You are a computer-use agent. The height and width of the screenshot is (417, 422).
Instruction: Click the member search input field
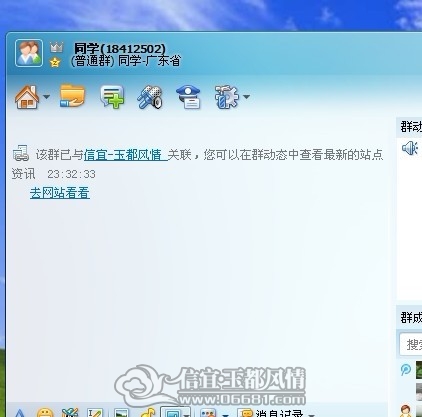411,344
